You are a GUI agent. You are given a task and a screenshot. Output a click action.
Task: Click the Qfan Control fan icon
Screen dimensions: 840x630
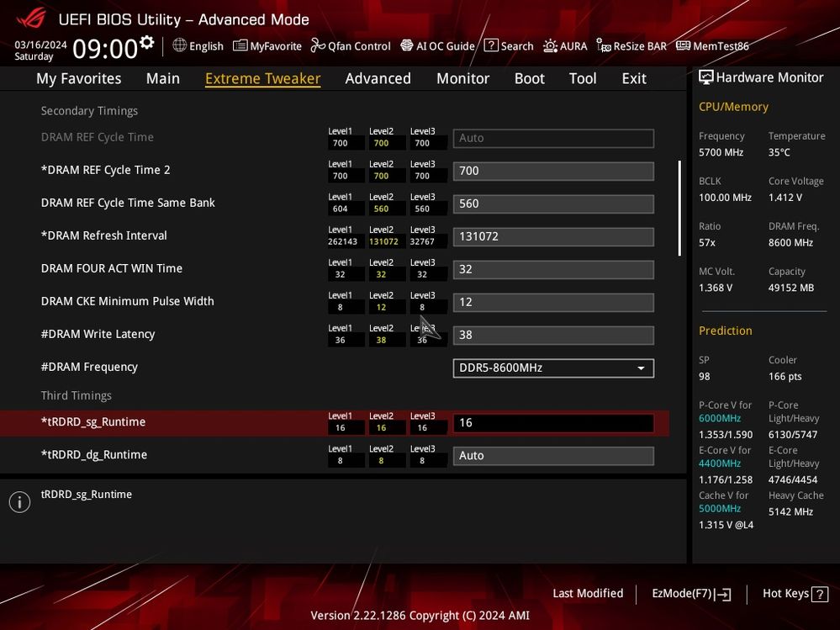click(x=318, y=45)
